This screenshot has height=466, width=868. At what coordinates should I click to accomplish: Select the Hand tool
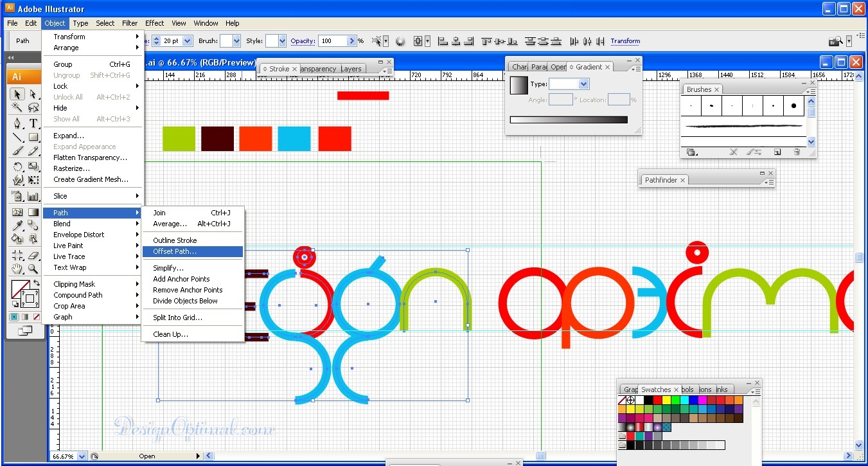(x=18, y=269)
